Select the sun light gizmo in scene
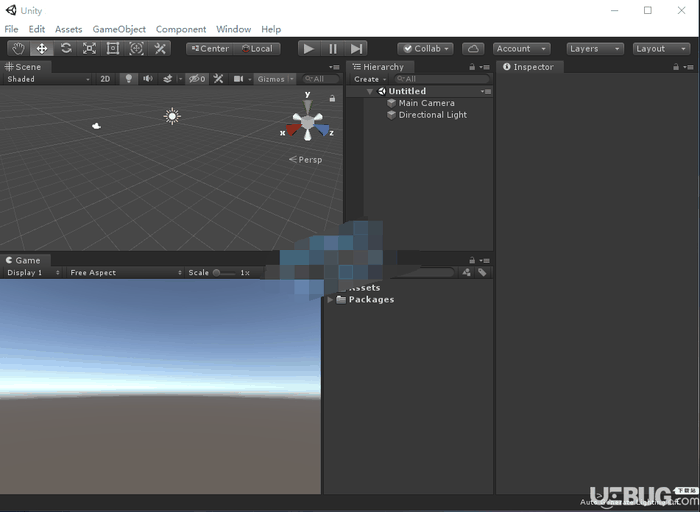Viewport: 700px width, 512px height. [172, 117]
